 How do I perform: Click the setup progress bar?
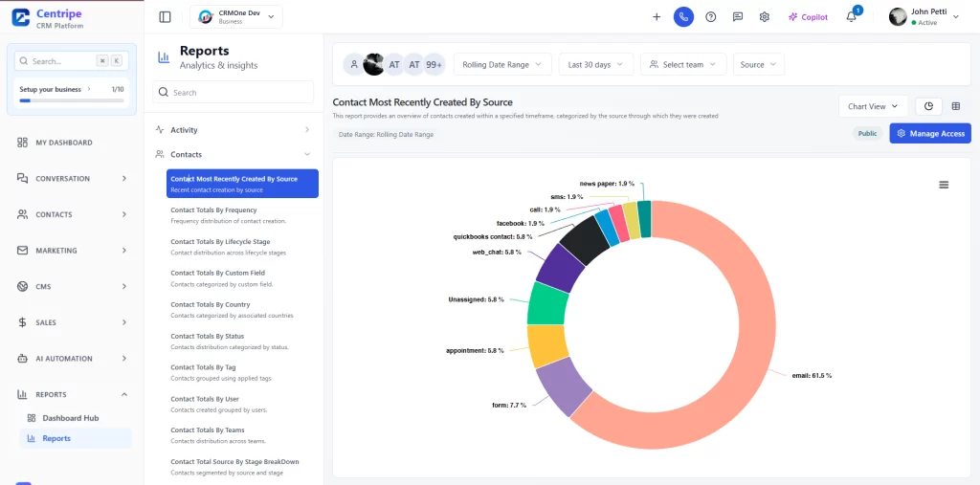[x=71, y=100]
